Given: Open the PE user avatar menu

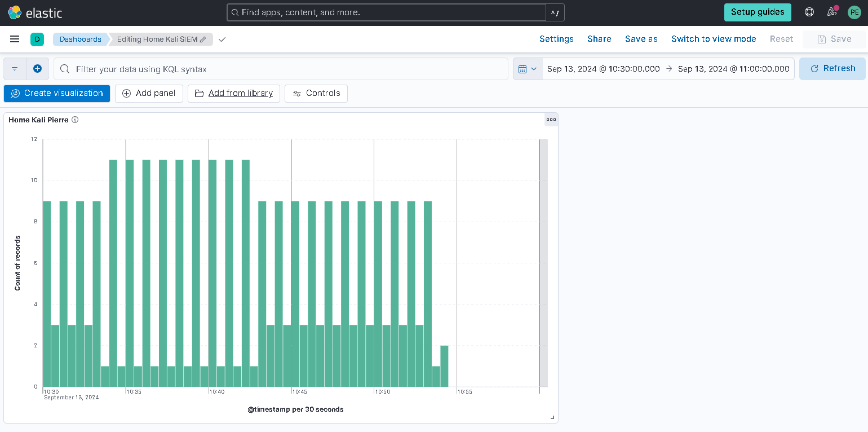Looking at the screenshot, I should pos(854,12).
